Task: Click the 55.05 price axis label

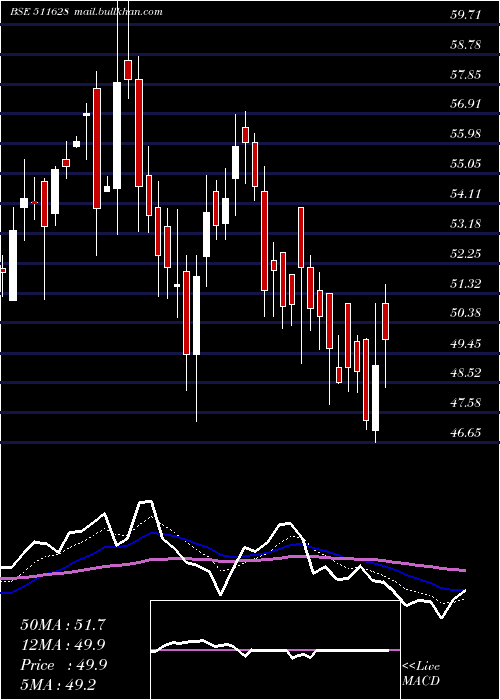Action: pyautogui.click(x=465, y=164)
